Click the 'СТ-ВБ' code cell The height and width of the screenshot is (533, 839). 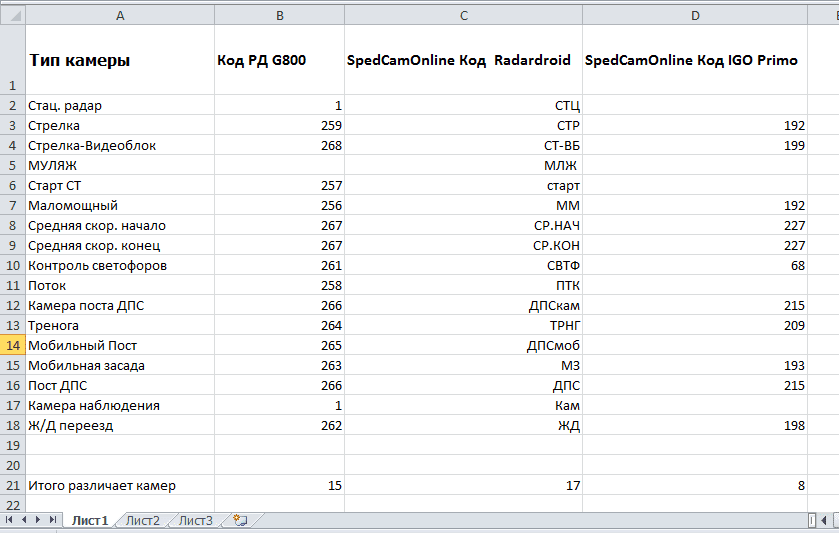point(463,146)
